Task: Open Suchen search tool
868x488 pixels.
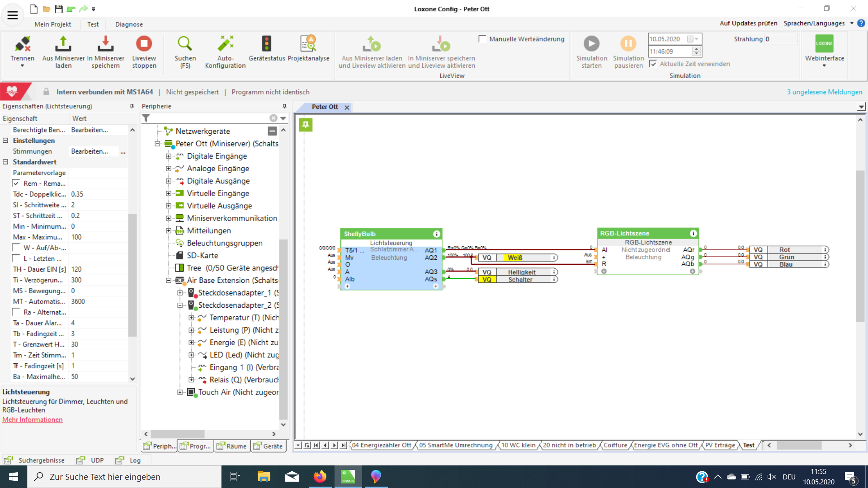Action: tap(185, 44)
